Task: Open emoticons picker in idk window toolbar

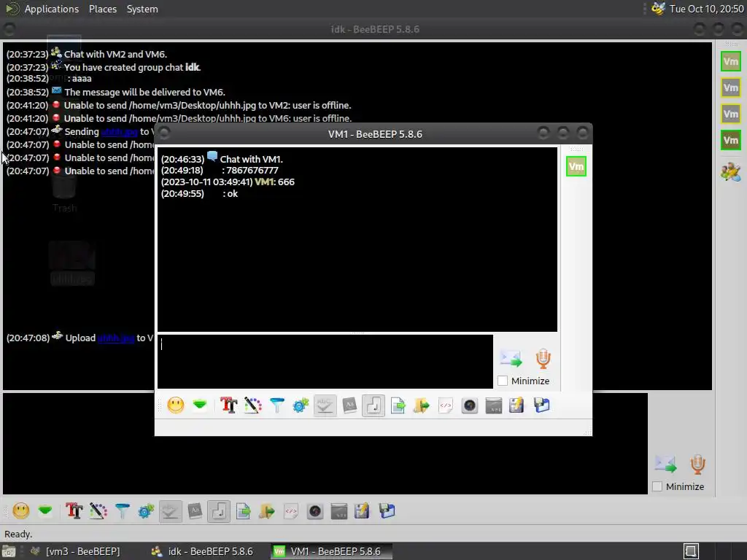Action: [x=21, y=511]
